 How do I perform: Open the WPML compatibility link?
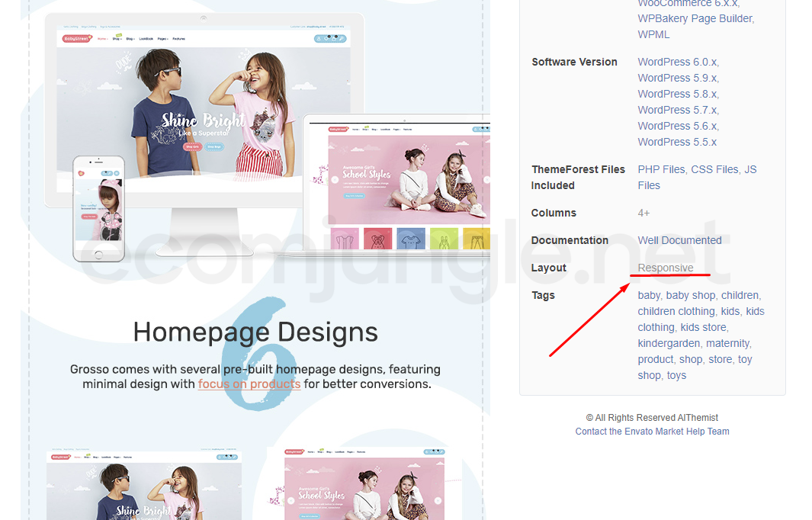(653, 34)
